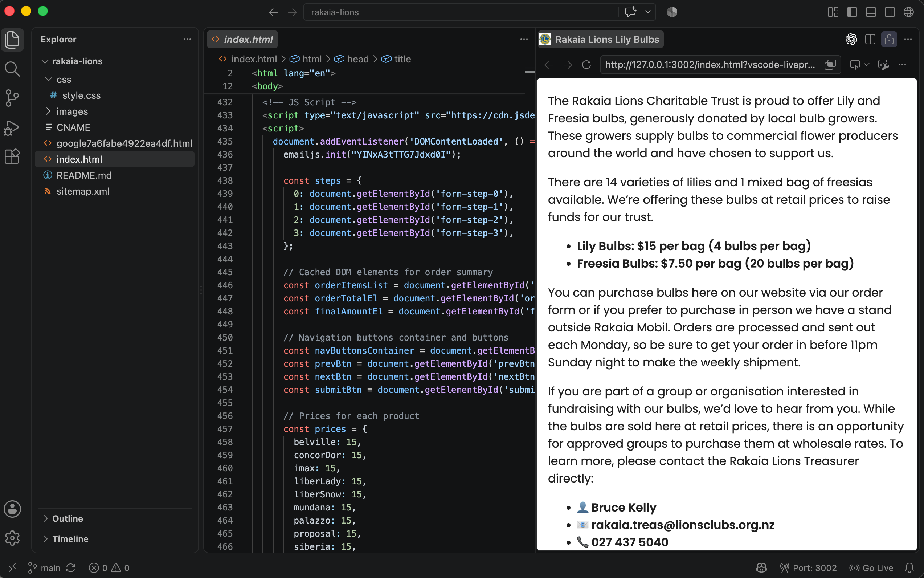Image resolution: width=924 pixels, height=578 pixels.
Task: Open Explorer panel more actions menu
Action: point(187,39)
